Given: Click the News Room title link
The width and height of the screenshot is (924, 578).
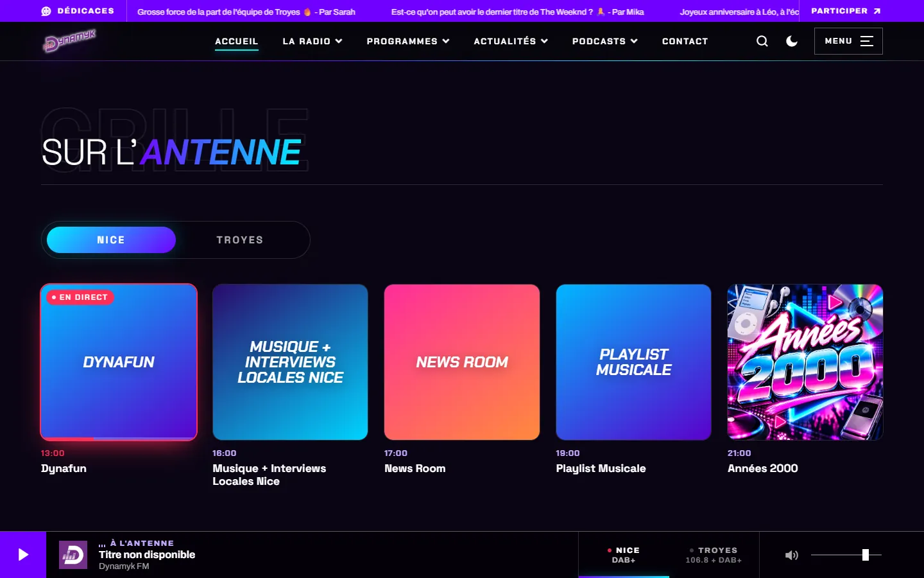Looking at the screenshot, I should coord(415,469).
